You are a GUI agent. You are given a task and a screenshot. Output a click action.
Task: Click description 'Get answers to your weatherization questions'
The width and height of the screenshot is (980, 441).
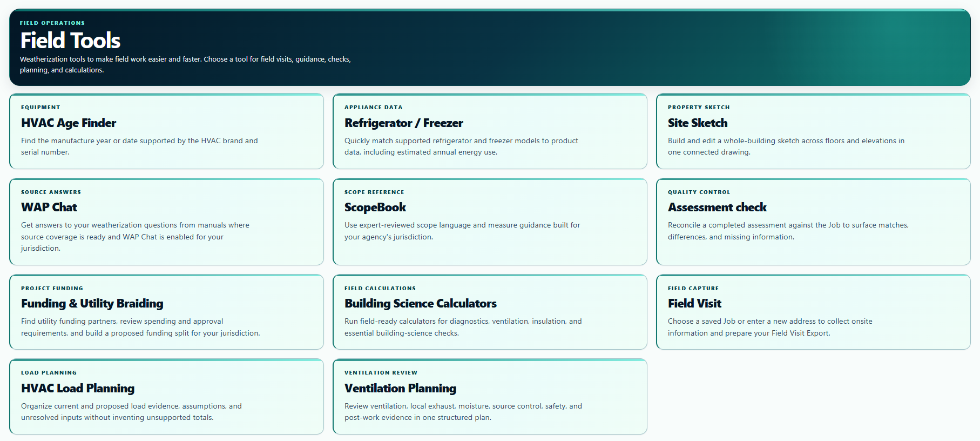[135, 237]
